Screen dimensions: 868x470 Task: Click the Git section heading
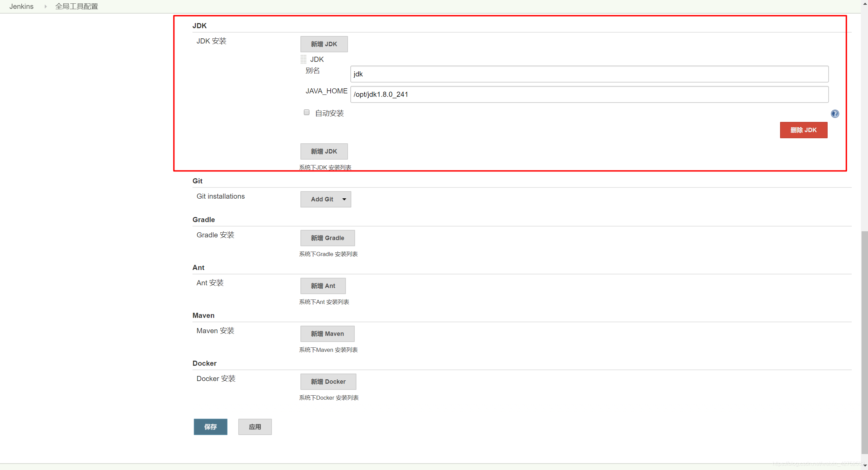(x=198, y=181)
